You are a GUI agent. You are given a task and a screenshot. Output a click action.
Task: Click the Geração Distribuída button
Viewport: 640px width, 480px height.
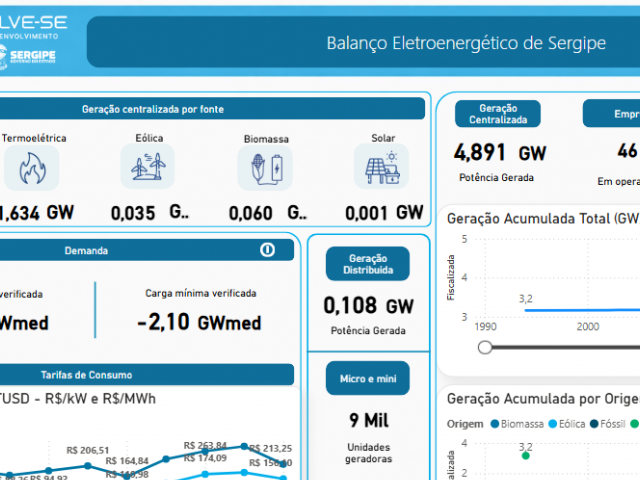367,263
